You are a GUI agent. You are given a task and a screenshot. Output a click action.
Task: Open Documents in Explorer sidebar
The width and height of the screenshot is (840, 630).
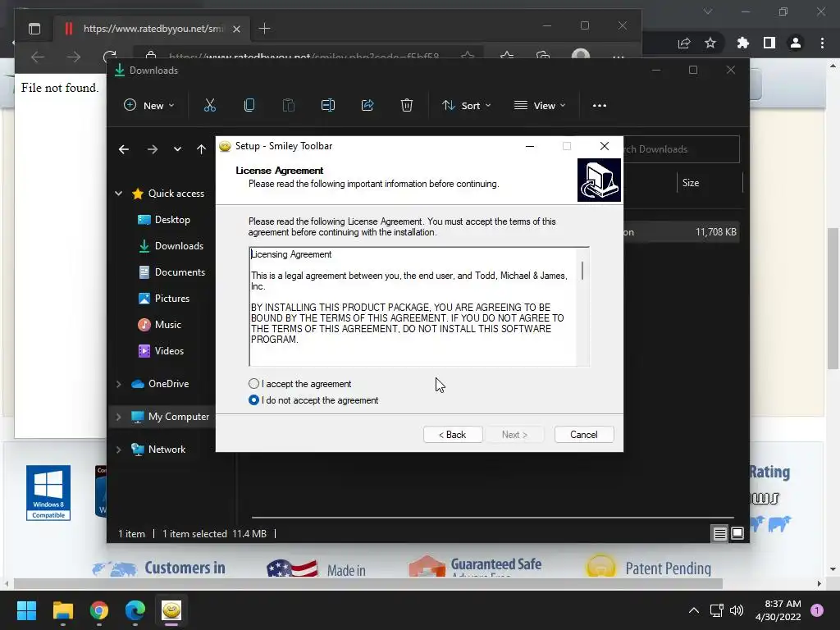point(171,272)
